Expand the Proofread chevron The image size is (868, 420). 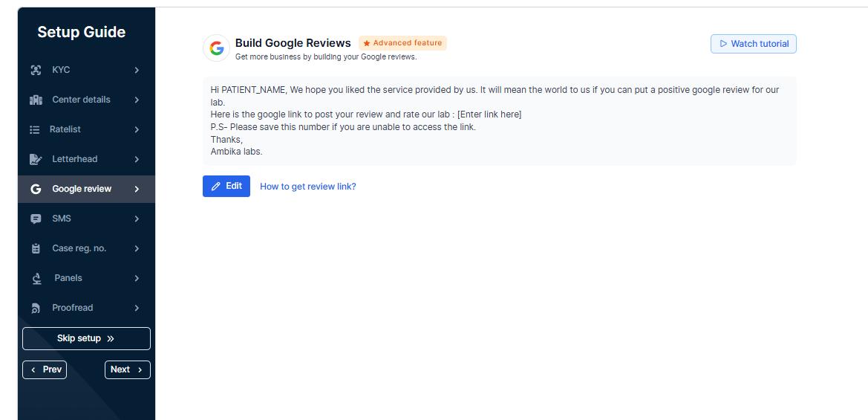pyautogui.click(x=136, y=308)
